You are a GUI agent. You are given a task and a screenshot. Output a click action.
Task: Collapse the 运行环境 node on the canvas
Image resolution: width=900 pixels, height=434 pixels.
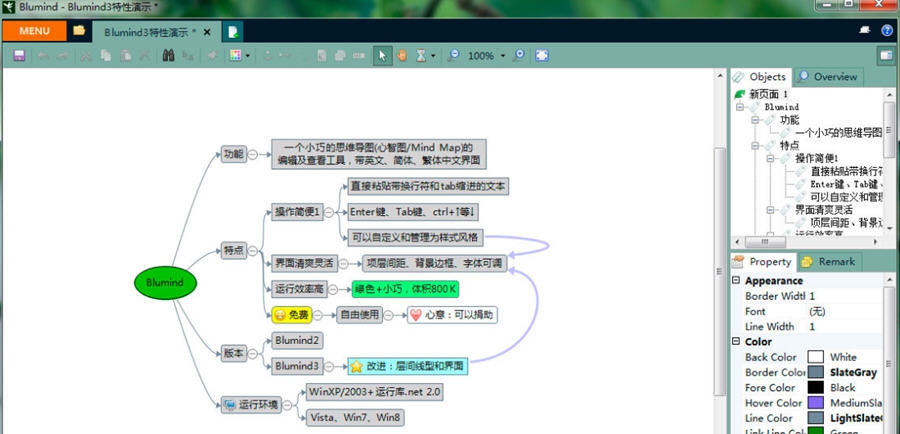coord(286,405)
